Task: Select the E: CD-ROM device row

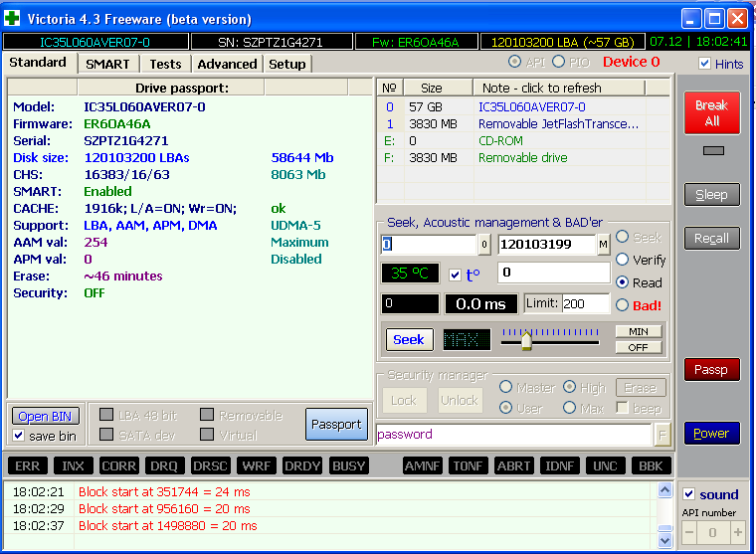Action: (x=523, y=141)
